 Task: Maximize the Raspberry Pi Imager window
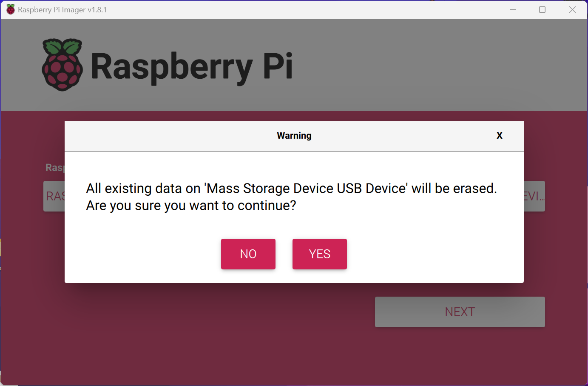click(542, 10)
